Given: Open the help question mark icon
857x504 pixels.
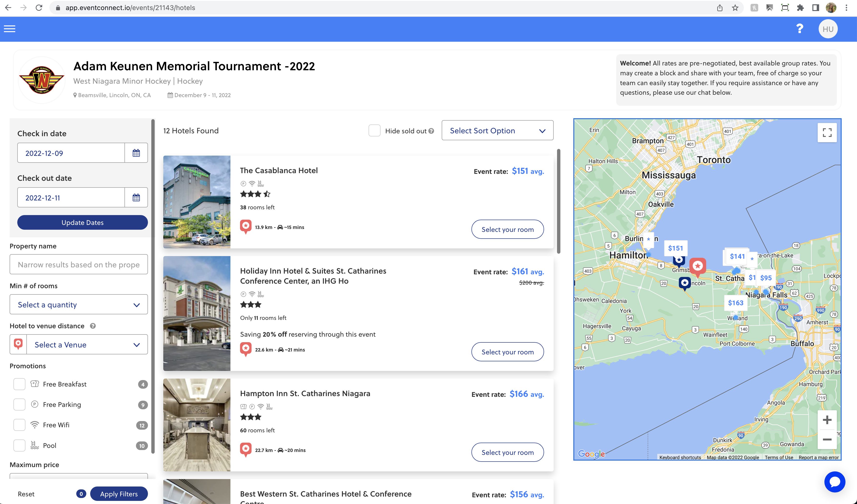Looking at the screenshot, I should point(799,29).
